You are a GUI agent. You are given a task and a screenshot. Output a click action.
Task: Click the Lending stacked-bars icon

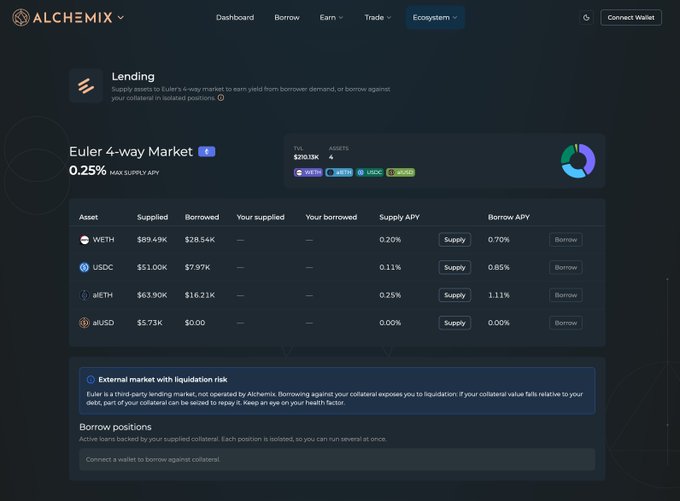pos(86,85)
